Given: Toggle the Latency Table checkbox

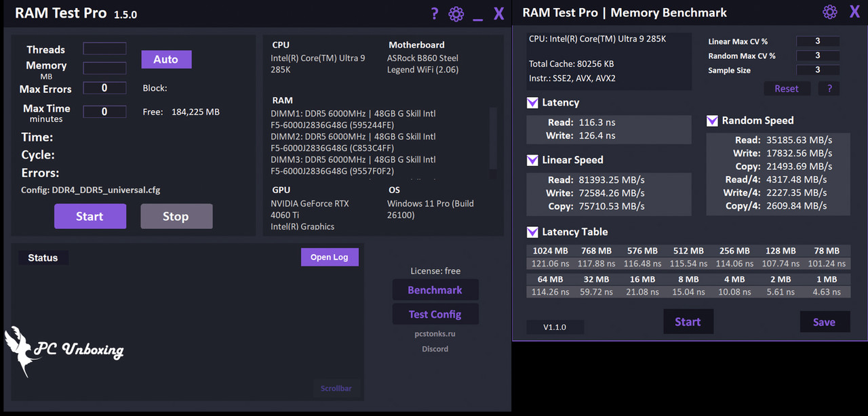Looking at the screenshot, I should pyautogui.click(x=532, y=232).
